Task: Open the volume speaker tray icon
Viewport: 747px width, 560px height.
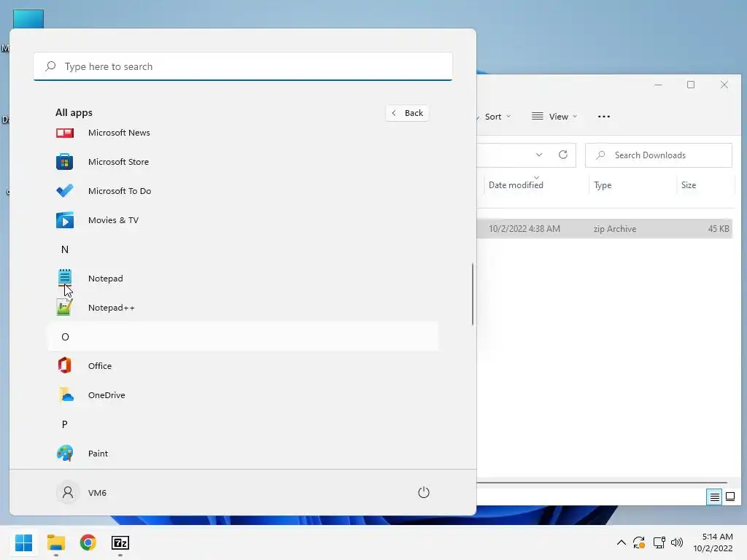Action: (677, 542)
